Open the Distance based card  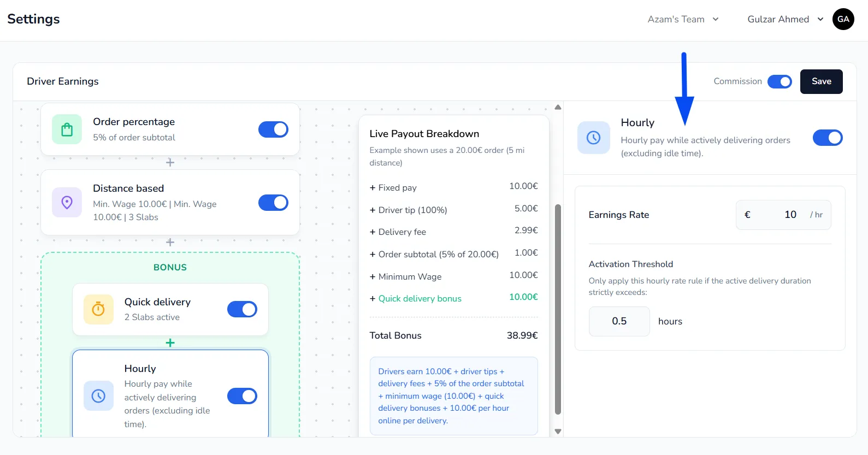tap(170, 203)
